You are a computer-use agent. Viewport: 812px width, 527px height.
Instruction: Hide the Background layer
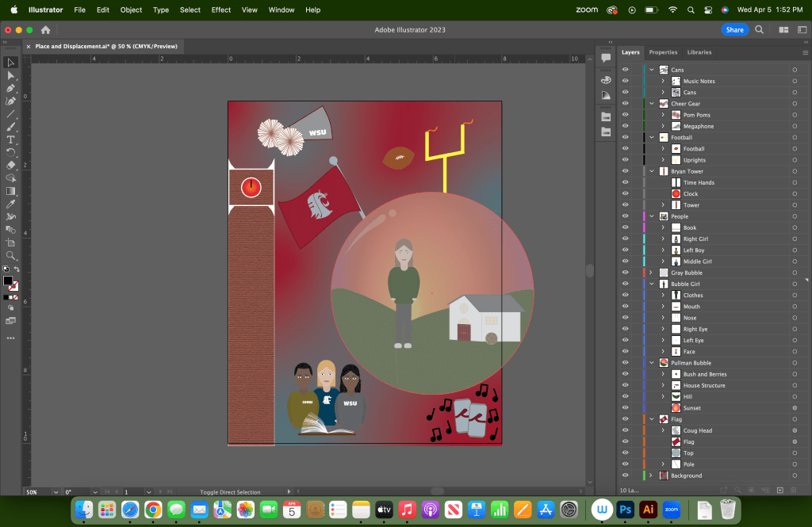pyautogui.click(x=625, y=475)
